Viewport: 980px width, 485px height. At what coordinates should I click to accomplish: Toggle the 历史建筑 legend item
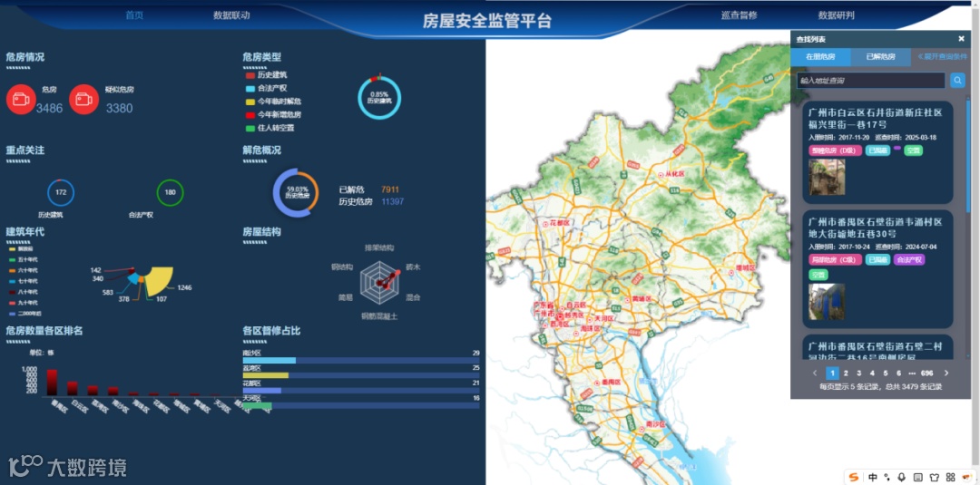[x=266, y=75]
